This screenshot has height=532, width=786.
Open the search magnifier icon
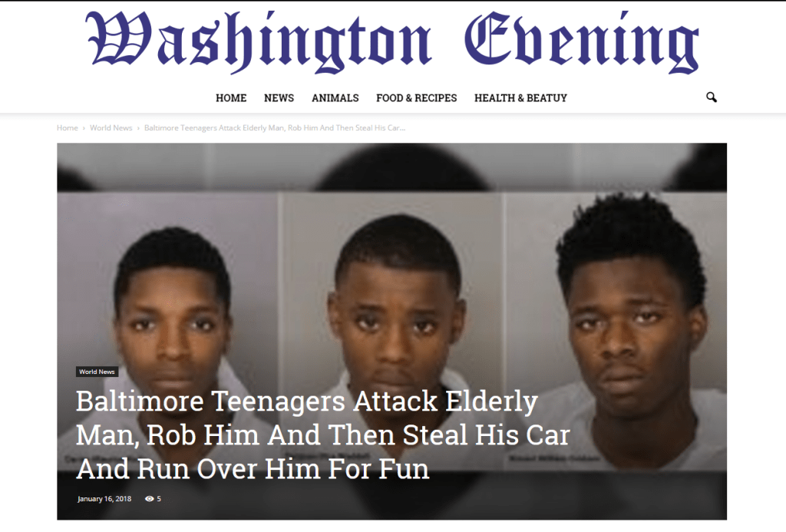[x=711, y=97]
